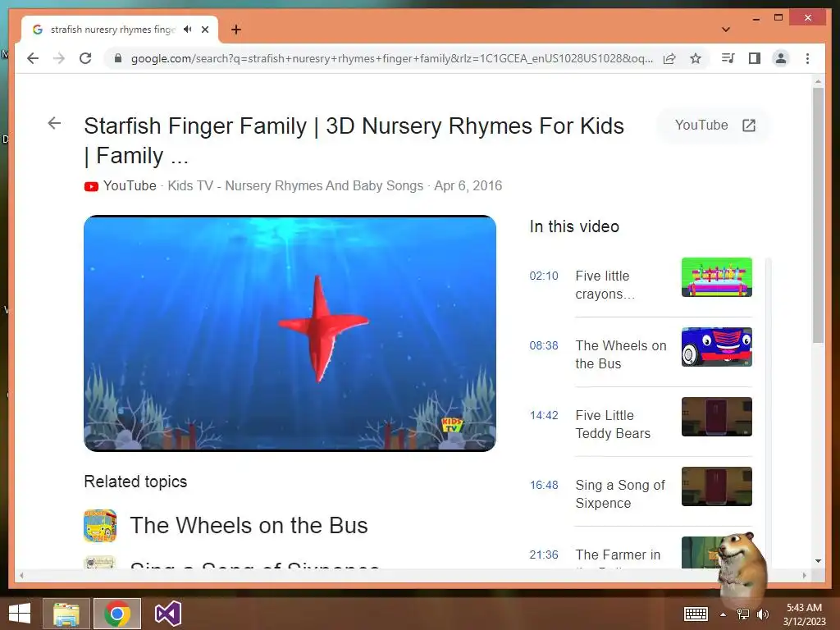The image size is (840, 630).
Task: Click the padlock site info icon
Action: click(118, 58)
